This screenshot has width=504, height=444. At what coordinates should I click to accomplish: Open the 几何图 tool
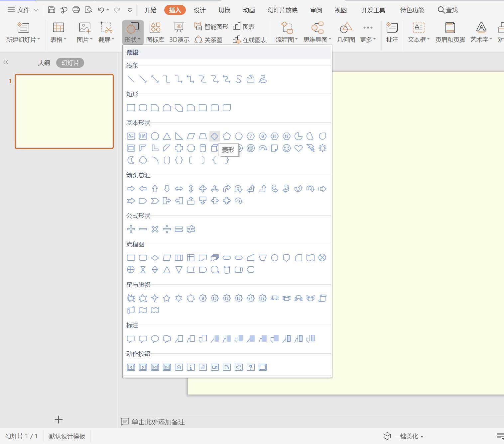point(346,33)
